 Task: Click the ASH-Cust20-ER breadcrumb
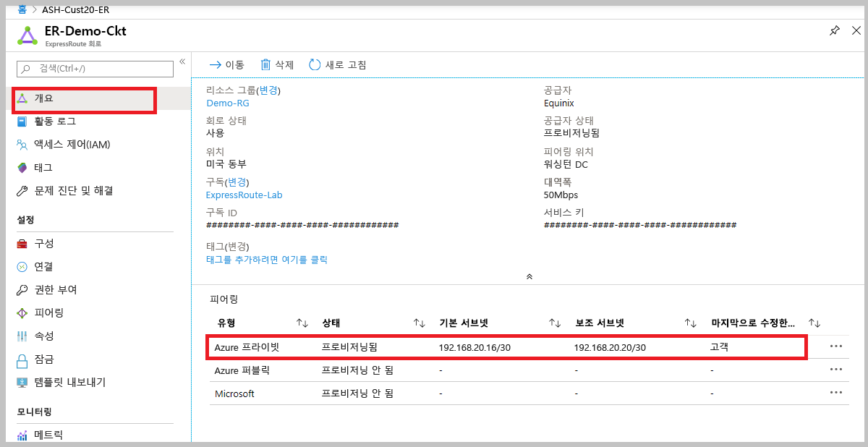[75, 10]
